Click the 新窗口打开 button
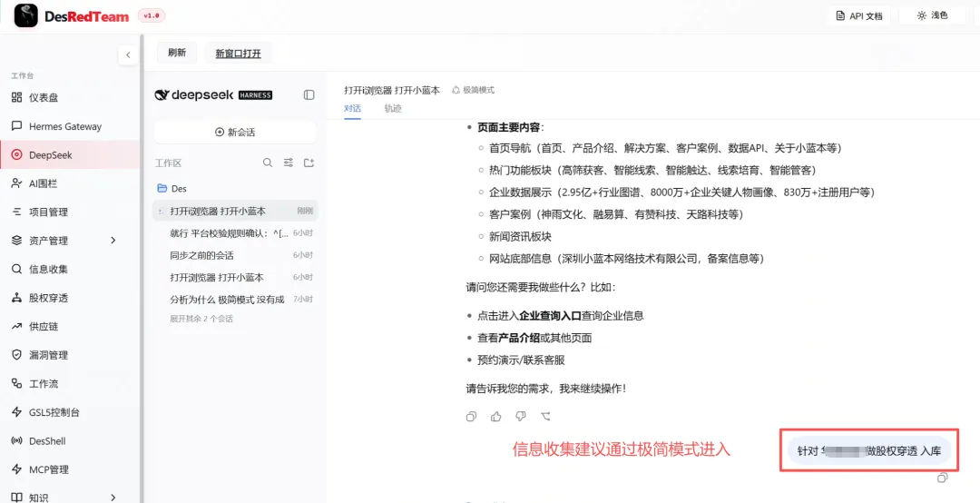This screenshot has width=980, height=503. [238, 54]
